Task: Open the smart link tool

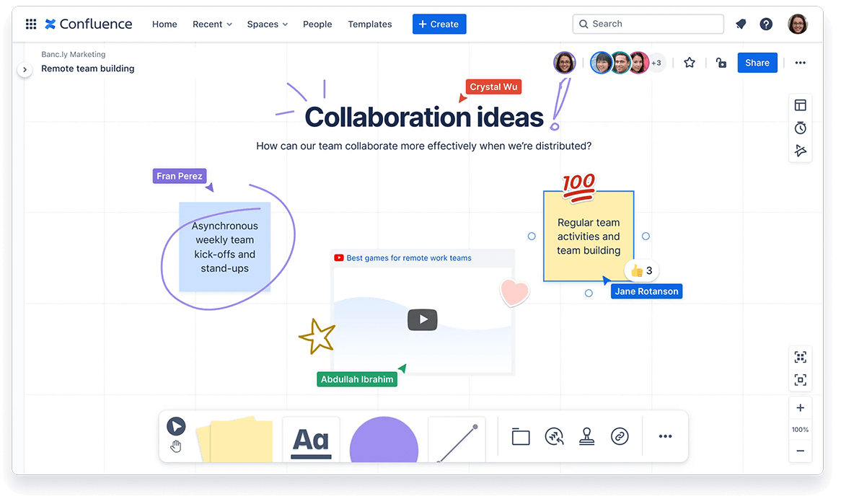Action: [620, 436]
